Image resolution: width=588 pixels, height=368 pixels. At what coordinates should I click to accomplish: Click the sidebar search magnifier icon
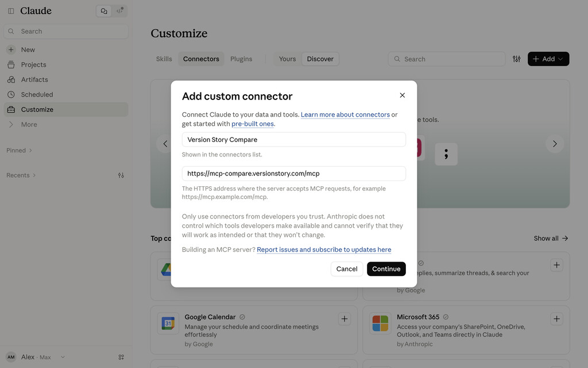pyautogui.click(x=11, y=31)
